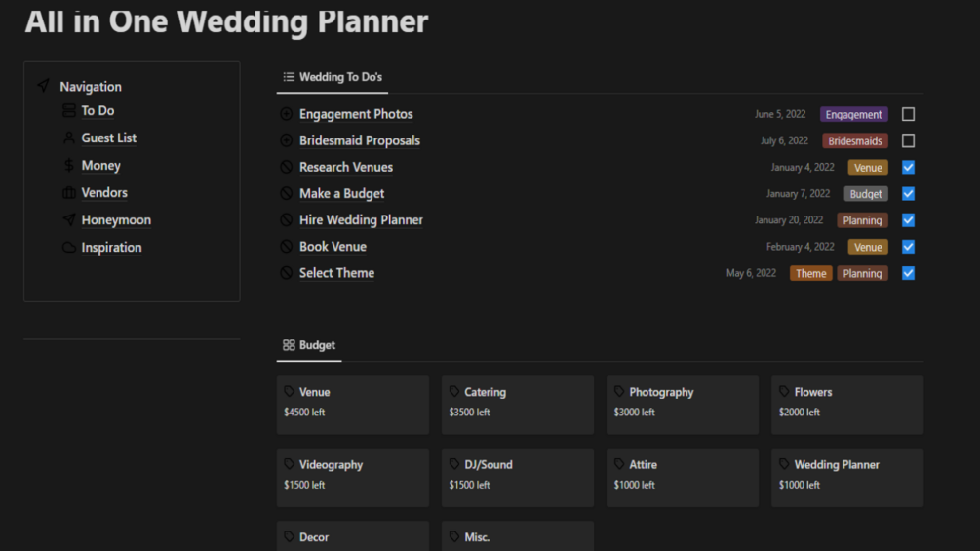This screenshot has width=980, height=551.
Task: Open the Photography budget card
Action: [x=682, y=405]
